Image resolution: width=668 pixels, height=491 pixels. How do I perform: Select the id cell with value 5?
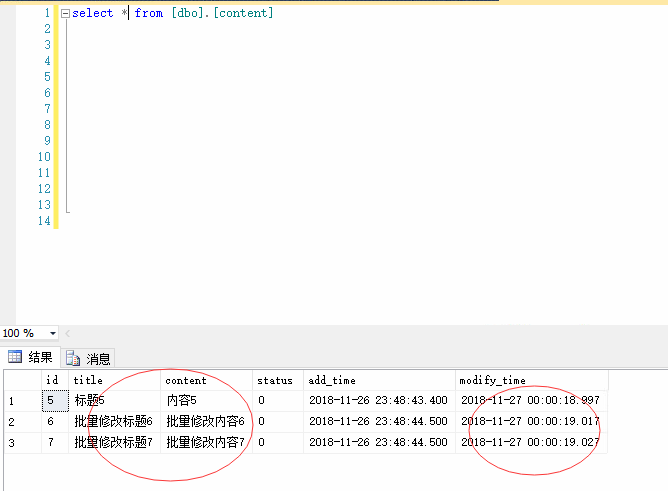(55, 401)
